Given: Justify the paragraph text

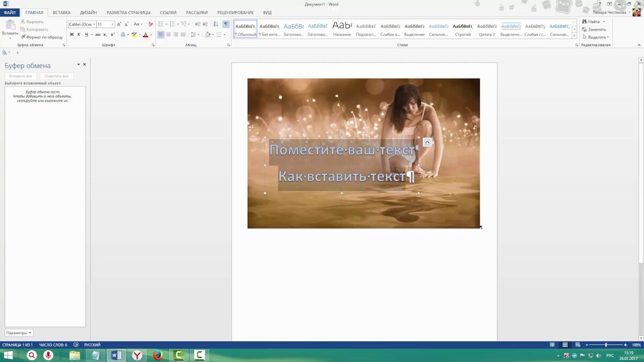Looking at the screenshot, I should pyautogui.click(x=183, y=34).
